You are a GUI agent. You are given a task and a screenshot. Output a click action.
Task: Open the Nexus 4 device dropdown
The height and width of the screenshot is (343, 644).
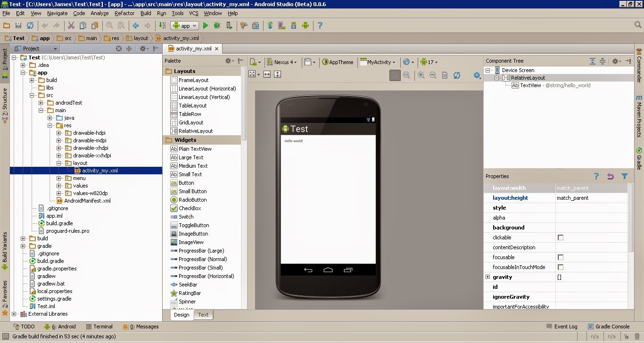pyautogui.click(x=282, y=62)
